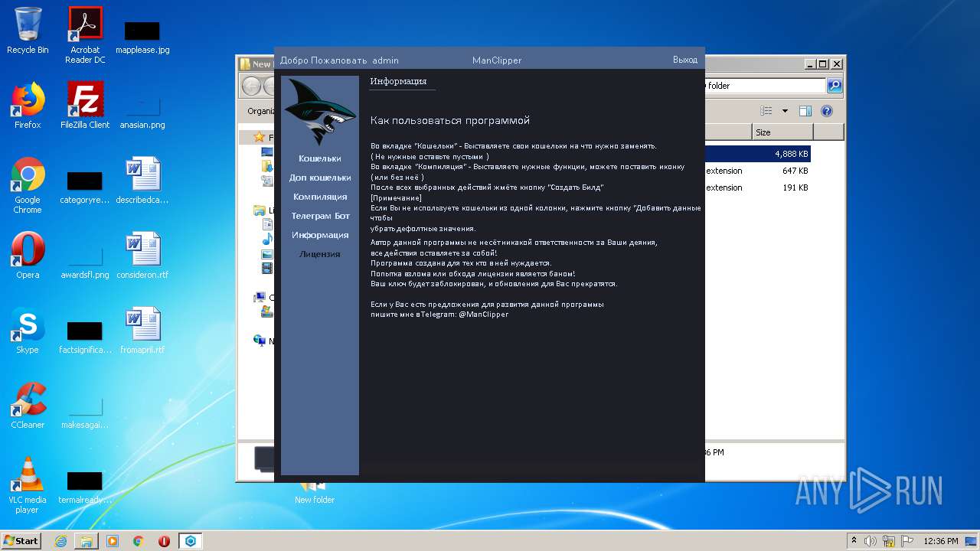Open the consideron.rtf document
This screenshot has height=551, width=980.
[x=142, y=256]
